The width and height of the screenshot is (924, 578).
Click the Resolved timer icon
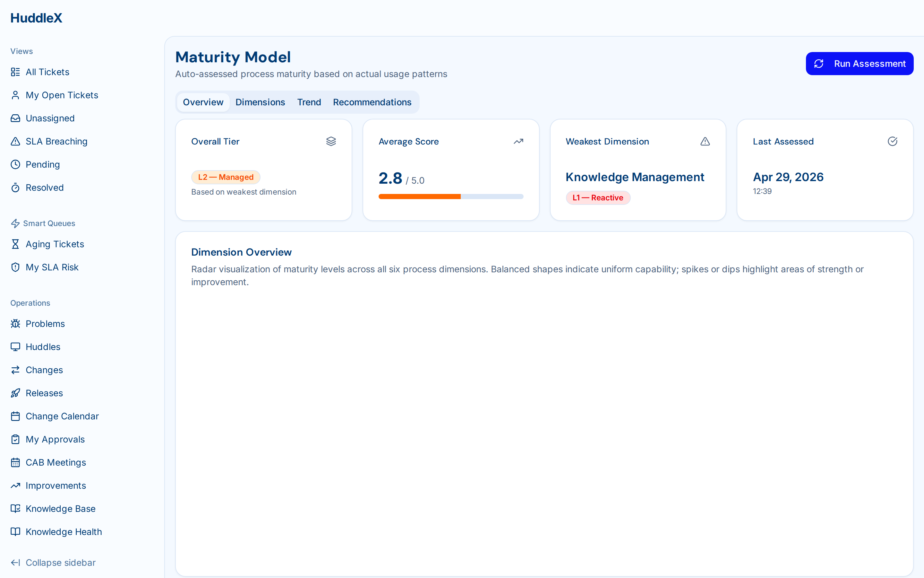click(15, 188)
